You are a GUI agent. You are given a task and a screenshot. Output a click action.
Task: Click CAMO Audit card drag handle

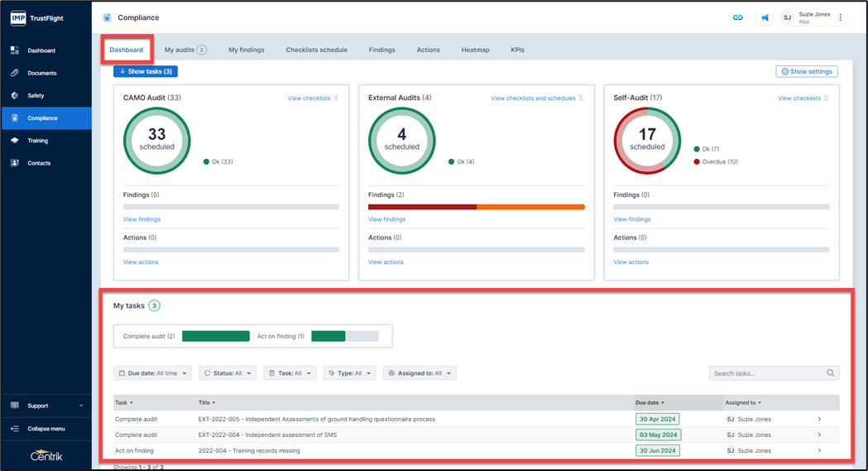coord(336,98)
